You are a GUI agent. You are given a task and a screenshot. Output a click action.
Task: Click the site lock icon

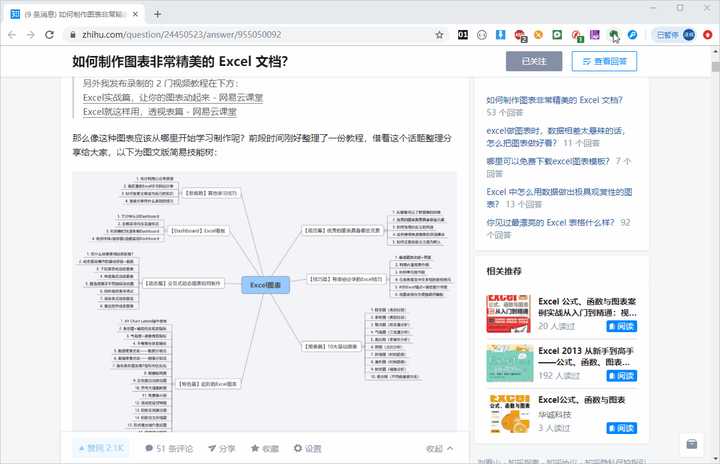tap(73, 35)
